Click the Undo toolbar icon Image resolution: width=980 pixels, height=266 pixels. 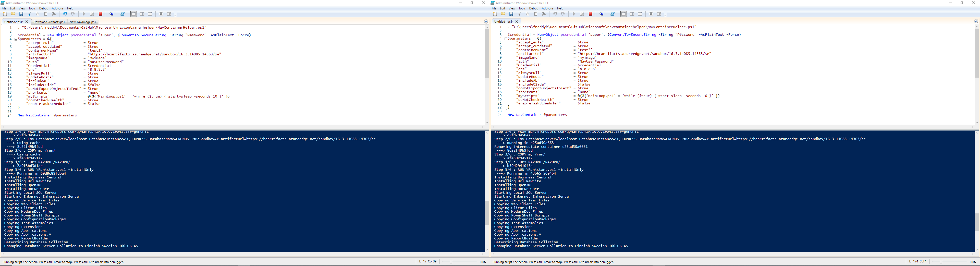click(65, 14)
